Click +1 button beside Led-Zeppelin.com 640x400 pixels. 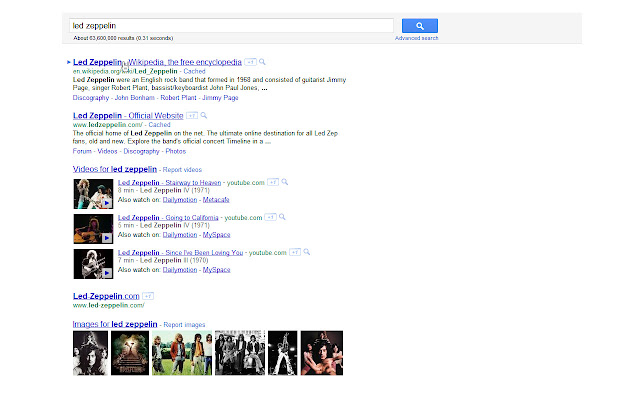(148, 296)
